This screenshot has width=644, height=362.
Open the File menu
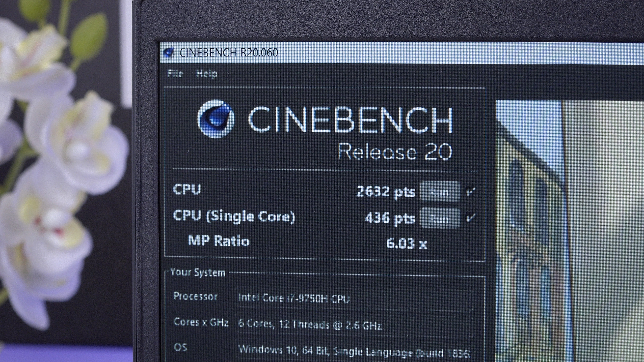pos(175,74)
